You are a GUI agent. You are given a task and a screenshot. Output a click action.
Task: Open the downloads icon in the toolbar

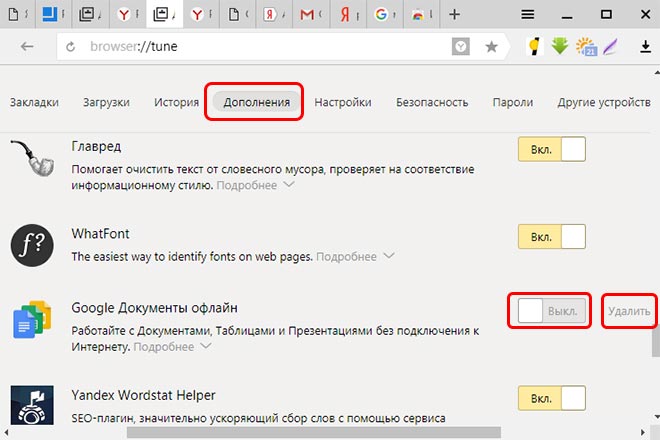(645, 47)
